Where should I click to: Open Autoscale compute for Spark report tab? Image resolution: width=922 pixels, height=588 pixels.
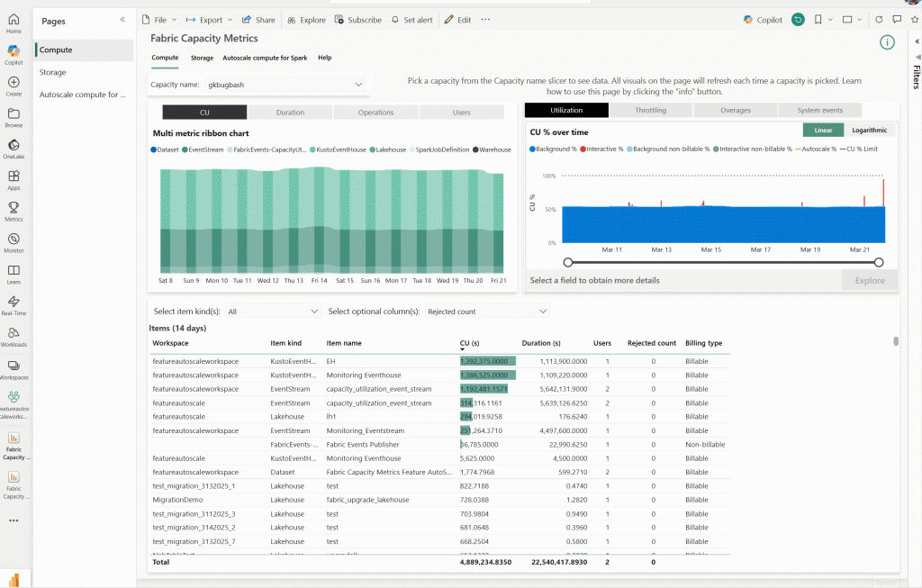click(265, 59)
